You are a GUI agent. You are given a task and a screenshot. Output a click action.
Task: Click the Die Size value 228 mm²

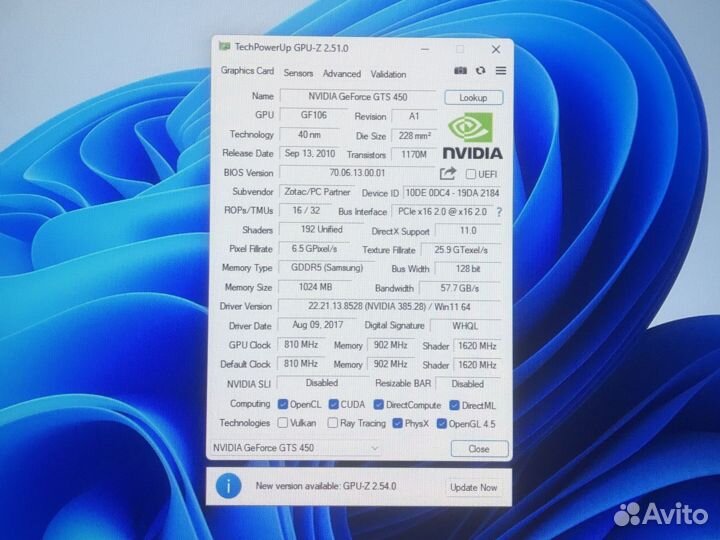coord(414,136)
